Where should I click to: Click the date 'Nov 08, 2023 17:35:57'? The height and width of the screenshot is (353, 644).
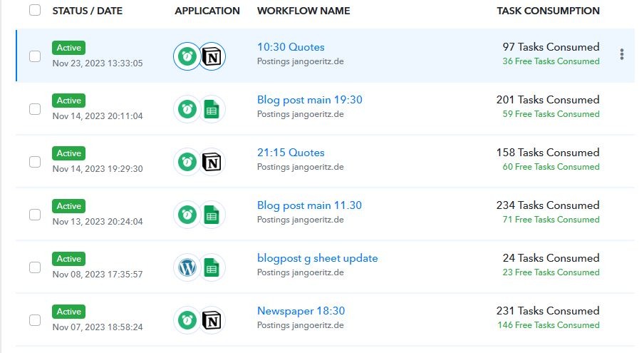98,275
